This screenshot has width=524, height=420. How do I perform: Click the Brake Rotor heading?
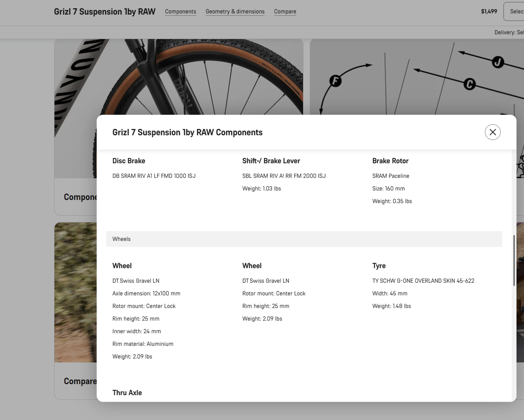(390, 161)
